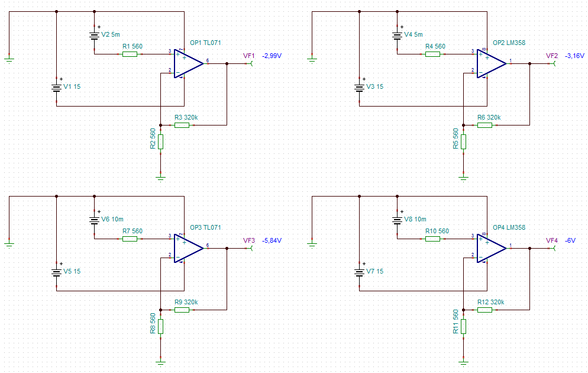Click the V4 5m battery symbol
Screen dimensions: 588x373
pos(398,36)
